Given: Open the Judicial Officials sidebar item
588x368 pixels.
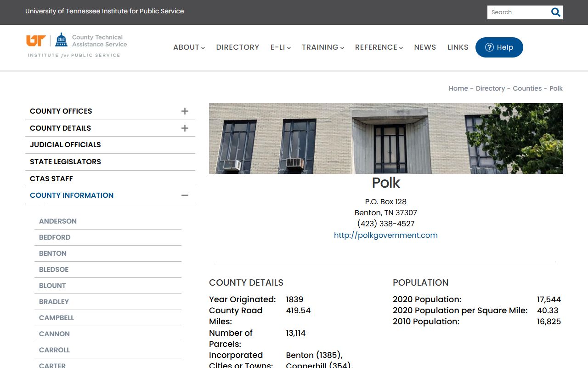Looking at the screenshot, I should pyautogui.click(x=110, y=145).
